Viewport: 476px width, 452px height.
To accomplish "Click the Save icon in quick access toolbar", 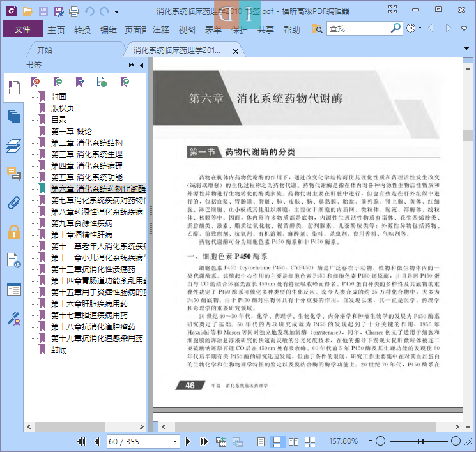I will click(x=43, y=11).
